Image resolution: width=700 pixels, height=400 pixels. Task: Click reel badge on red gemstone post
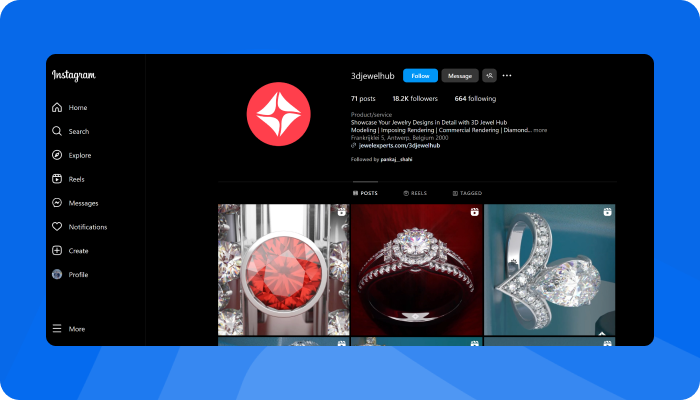pos(342,212)
